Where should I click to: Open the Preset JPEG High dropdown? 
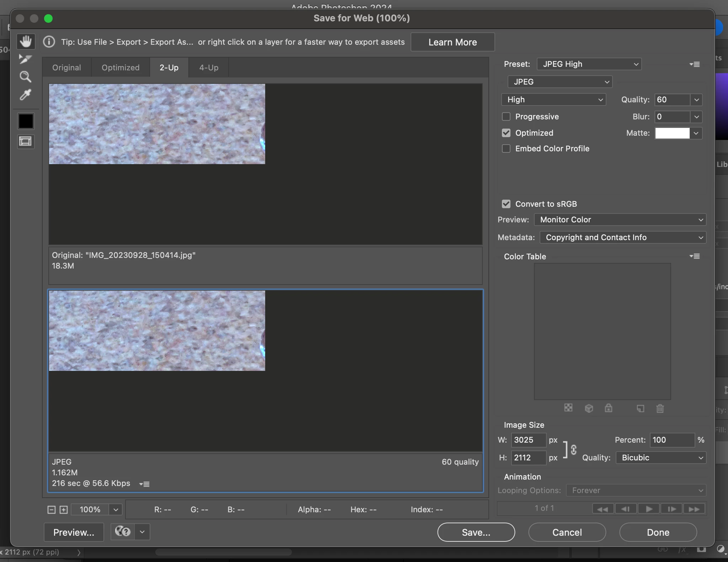pyautogui.click(x=589, y=64)
